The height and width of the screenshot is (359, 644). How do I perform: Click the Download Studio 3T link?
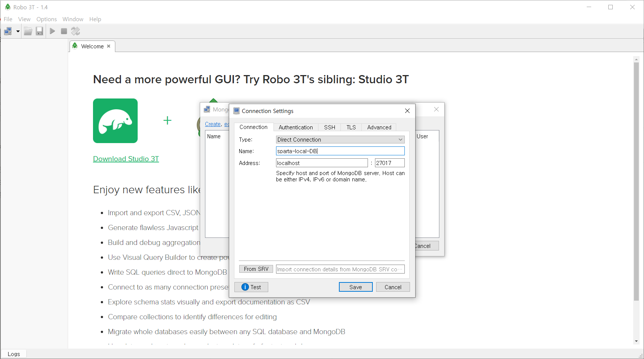126,159
